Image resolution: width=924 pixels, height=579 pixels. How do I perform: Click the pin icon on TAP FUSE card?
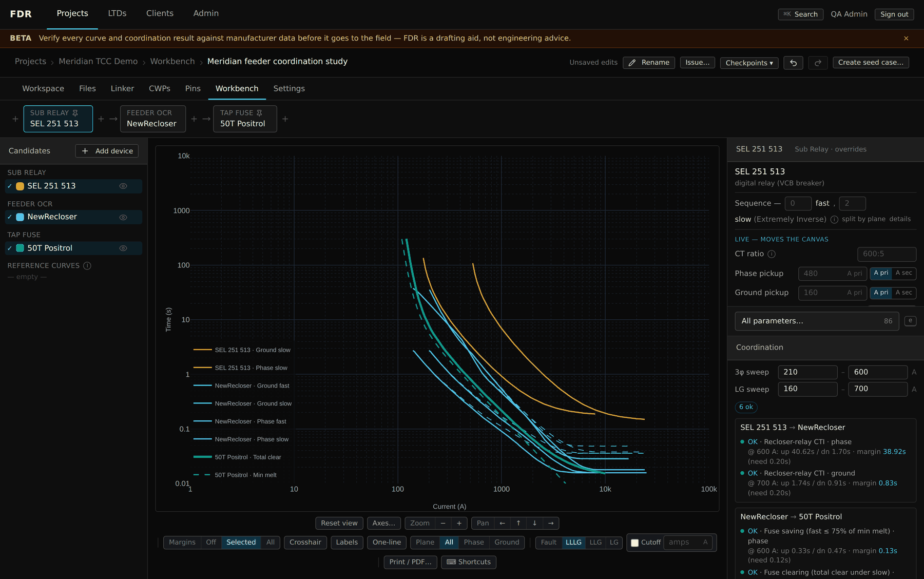[259, 113]
